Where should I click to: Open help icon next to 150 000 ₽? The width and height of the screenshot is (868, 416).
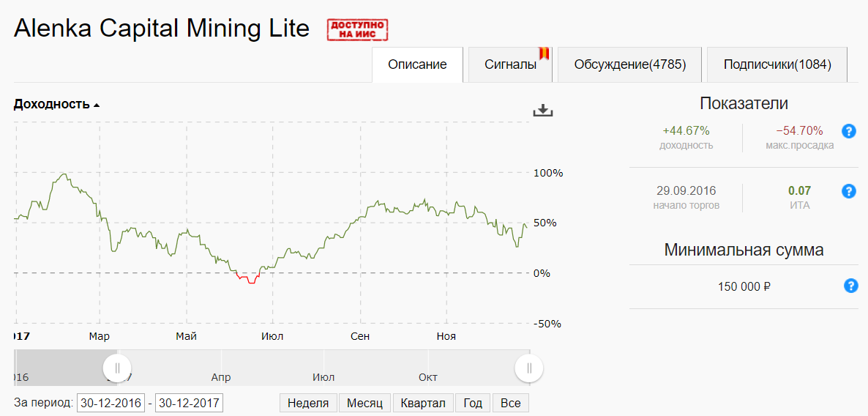tap(850, 286)
